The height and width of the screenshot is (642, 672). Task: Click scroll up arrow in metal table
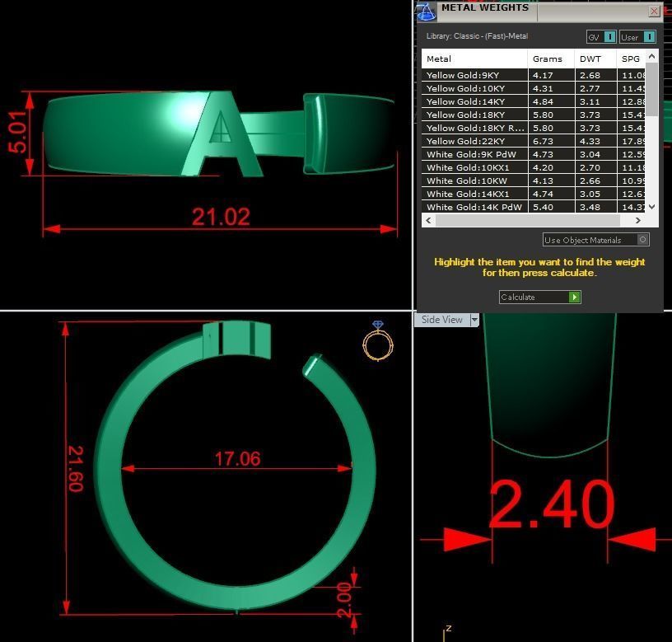(x=652, y=56)
